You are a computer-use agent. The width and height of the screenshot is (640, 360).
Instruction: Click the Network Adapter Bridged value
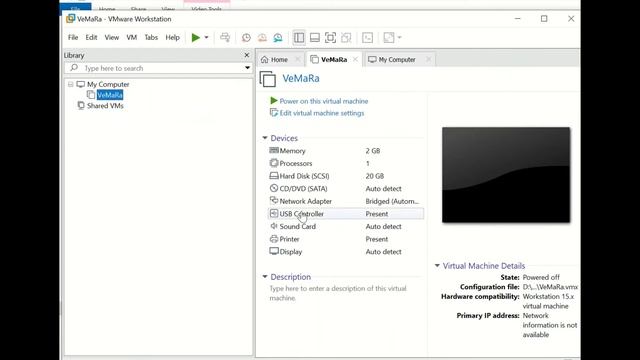[392, 201]
